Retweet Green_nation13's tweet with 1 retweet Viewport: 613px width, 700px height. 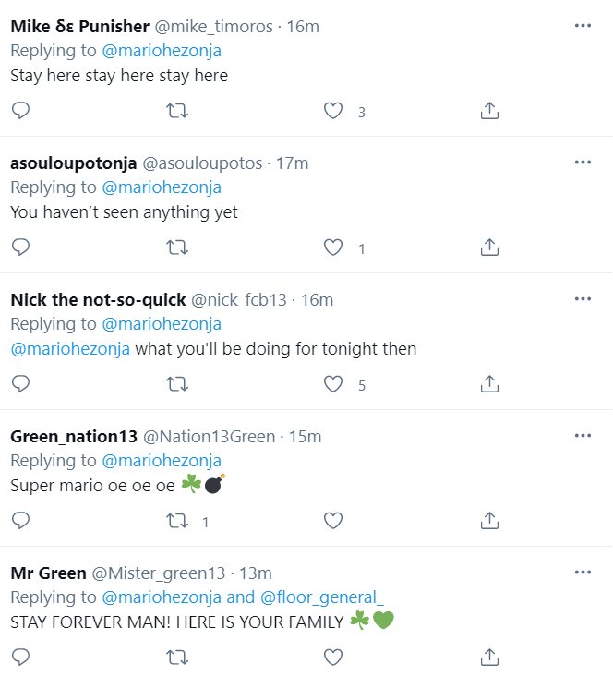[x=177, y=521]
